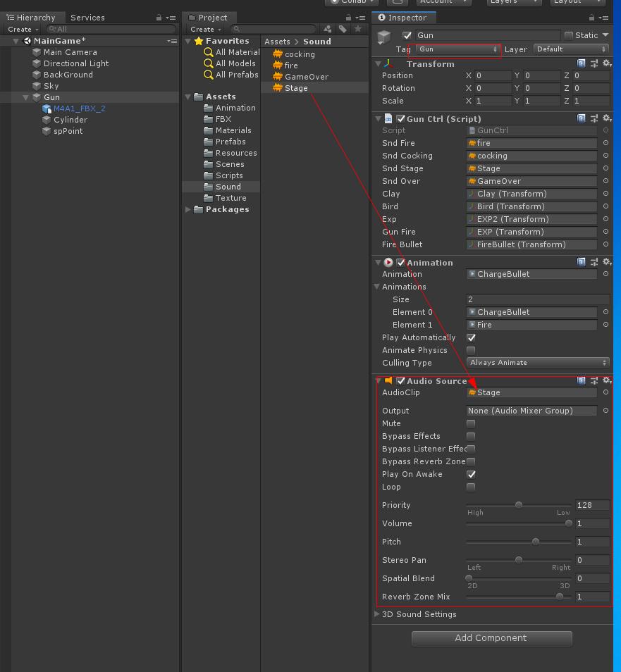Toggle the Animation component enabled checkbox
The height and width of the screenshot is (672, 621).
pyautogui.click(x=400, y=262)
